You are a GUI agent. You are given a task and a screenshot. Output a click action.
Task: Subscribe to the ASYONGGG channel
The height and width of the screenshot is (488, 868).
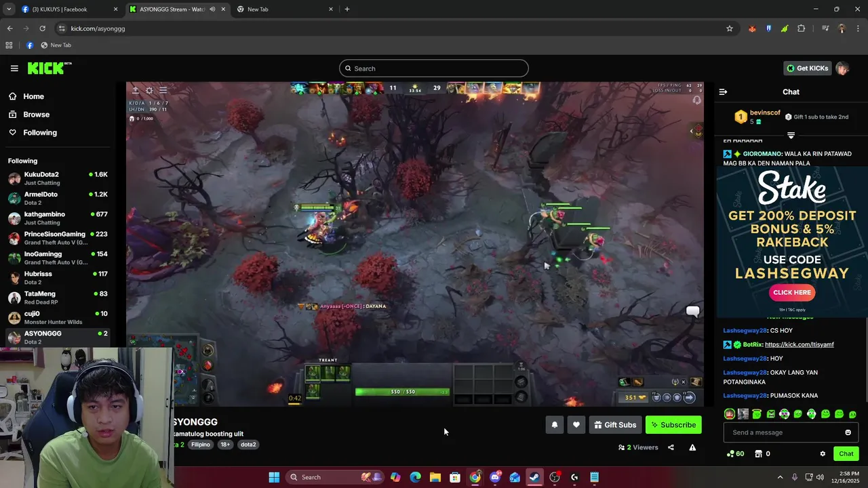[673, 425]
